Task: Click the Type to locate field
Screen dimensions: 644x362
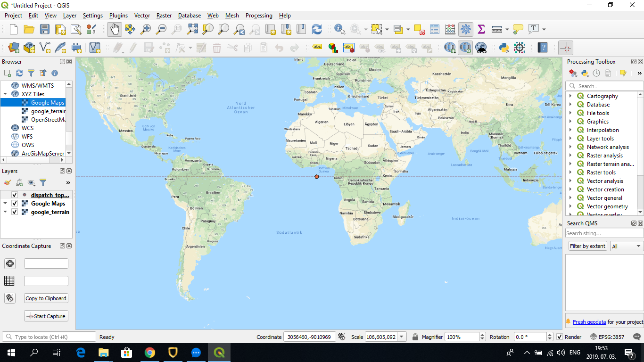Action: point(49,337)
